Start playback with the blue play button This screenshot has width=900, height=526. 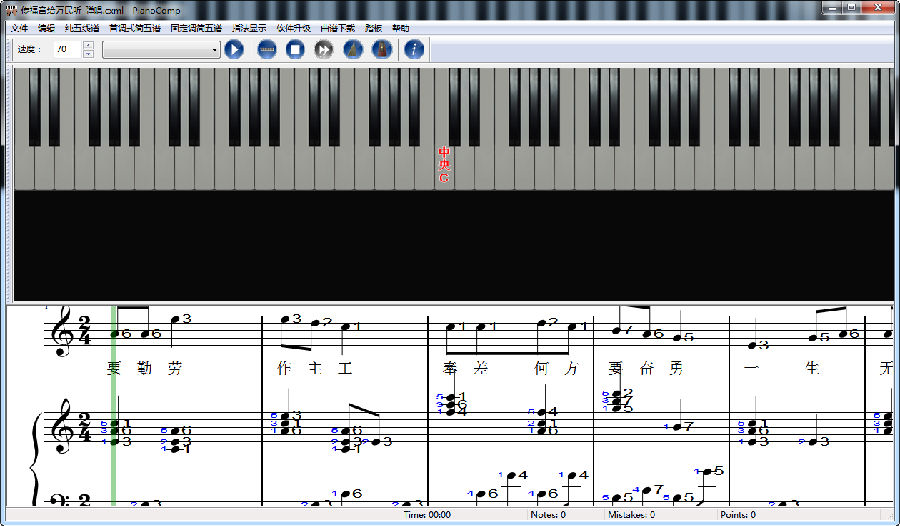click(234, 49)
